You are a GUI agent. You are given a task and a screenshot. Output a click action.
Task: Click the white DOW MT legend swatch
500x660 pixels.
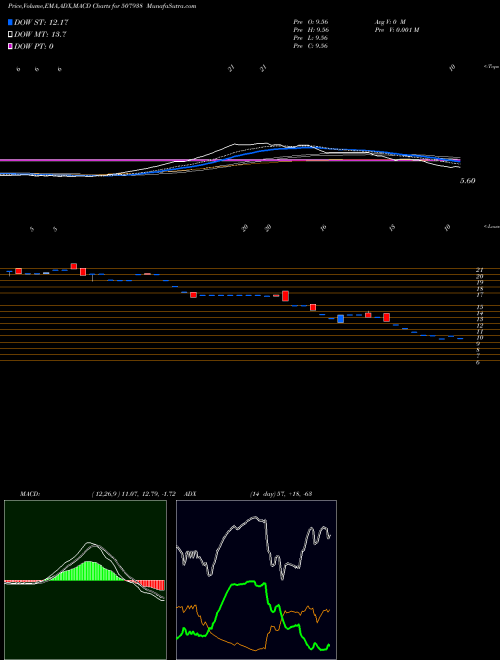(x=10, y=35)
